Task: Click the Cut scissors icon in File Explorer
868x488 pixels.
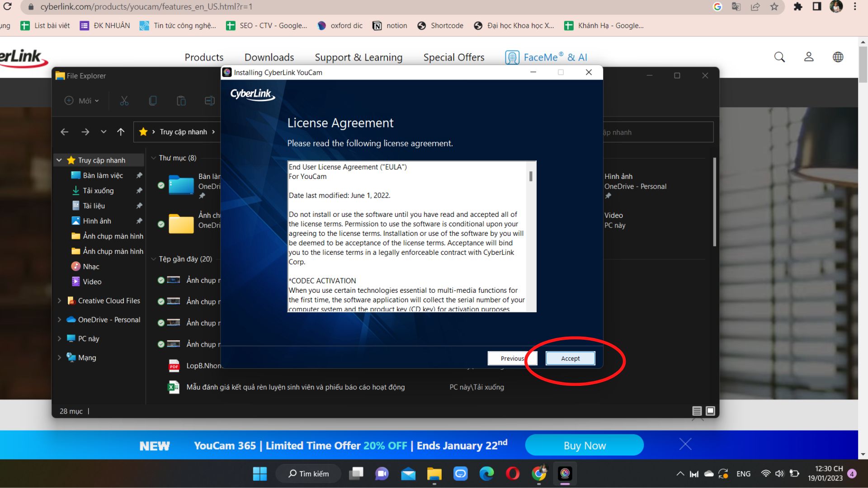Action: click(x=124, y=101)
